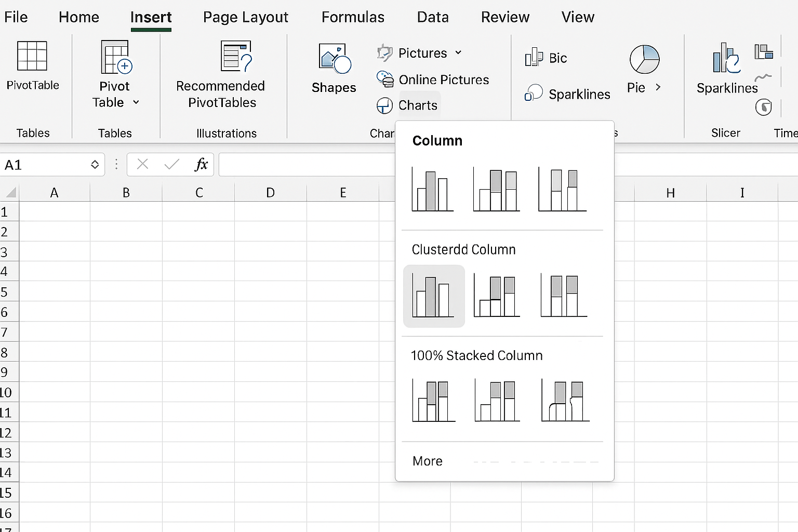
Task: Click the circular arrow icon above Slicer
Action: 763,107
